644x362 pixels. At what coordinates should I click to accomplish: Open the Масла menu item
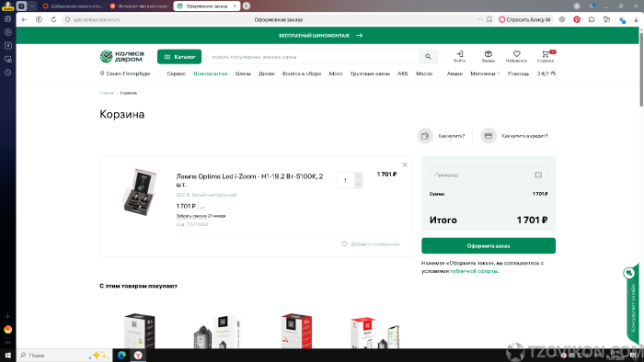tap(424, 74)
